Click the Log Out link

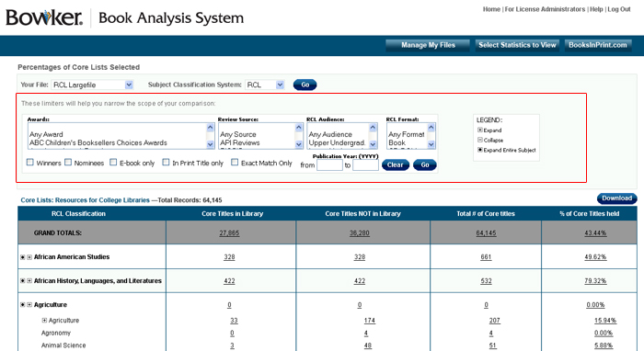coord(619,9)
